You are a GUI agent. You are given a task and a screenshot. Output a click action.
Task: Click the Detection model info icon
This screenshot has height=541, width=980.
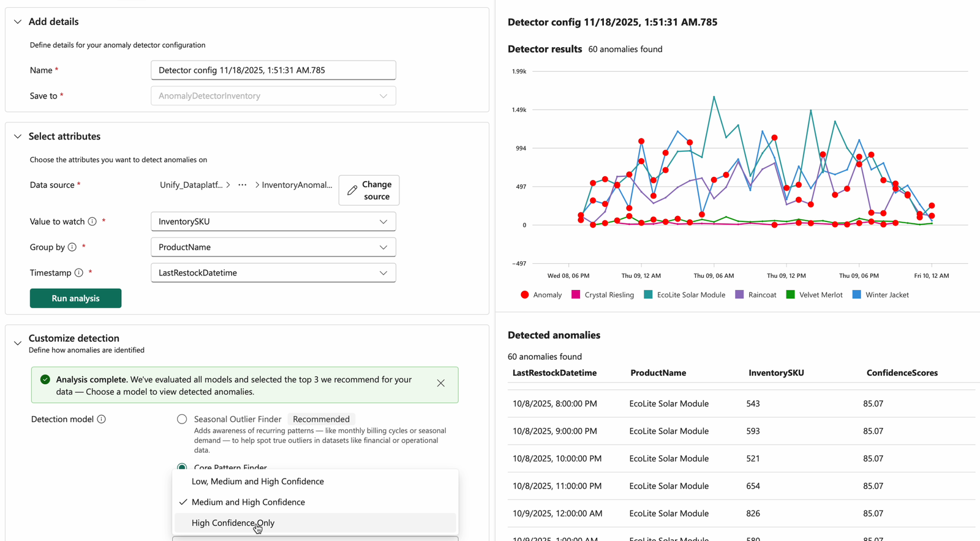pos(102,419)
